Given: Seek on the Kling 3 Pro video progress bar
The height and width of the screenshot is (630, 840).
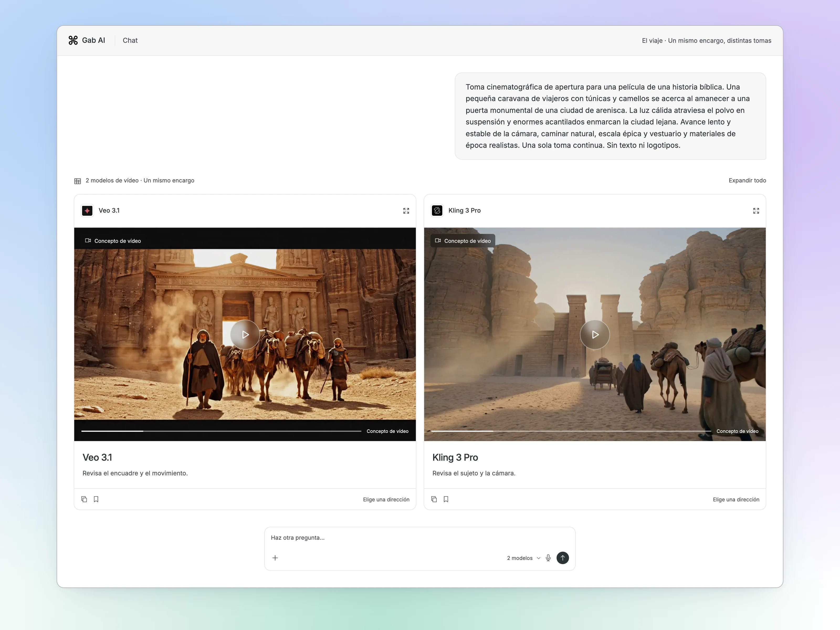Looking at the screenshot, I should [571, 431].
